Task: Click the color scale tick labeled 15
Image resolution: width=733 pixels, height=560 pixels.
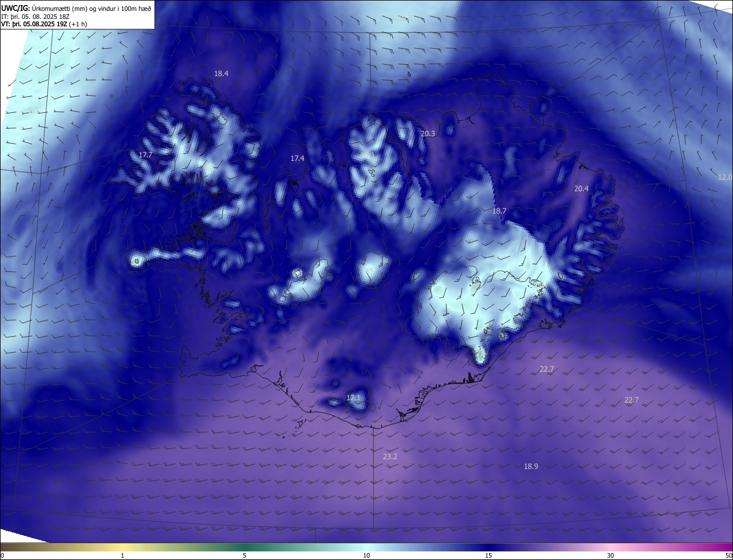Action: [x=488, y=555]
